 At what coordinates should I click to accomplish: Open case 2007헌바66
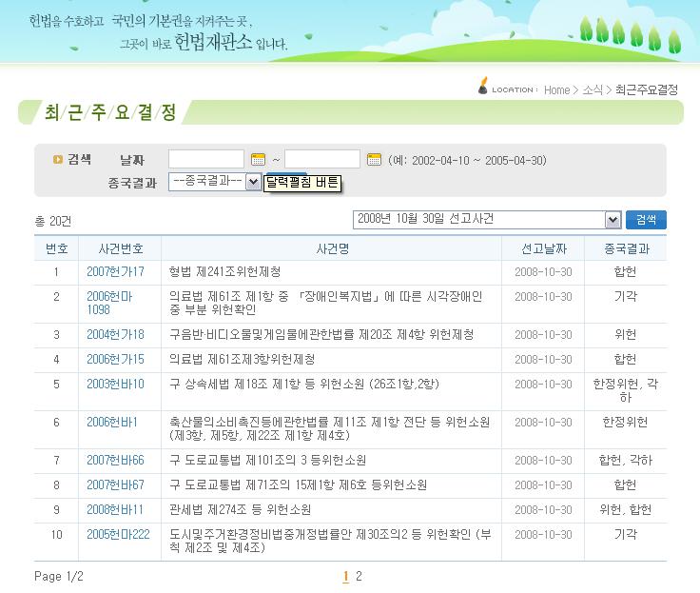[x=115, y=461]
